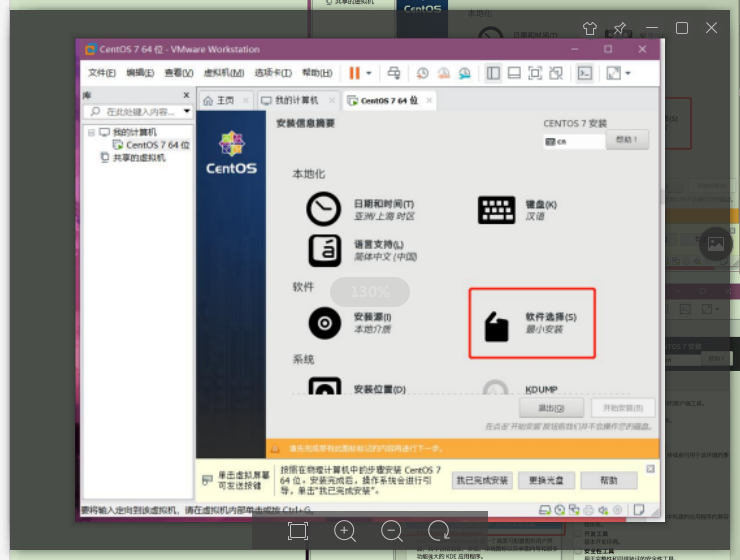Click the 更换光盘 button
Image resolution: width=740 pixels, height=560 pixels.
546,480
